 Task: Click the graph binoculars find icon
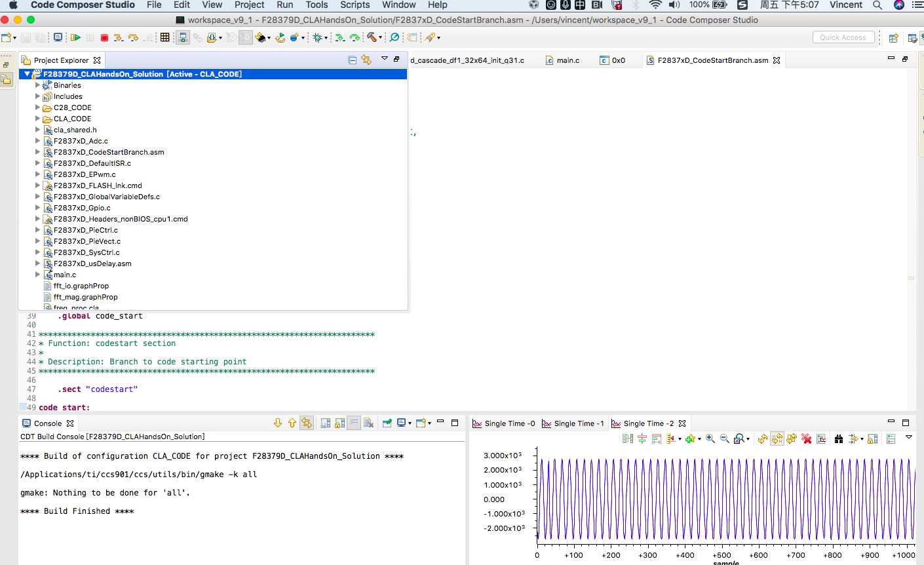click(839, 438)
